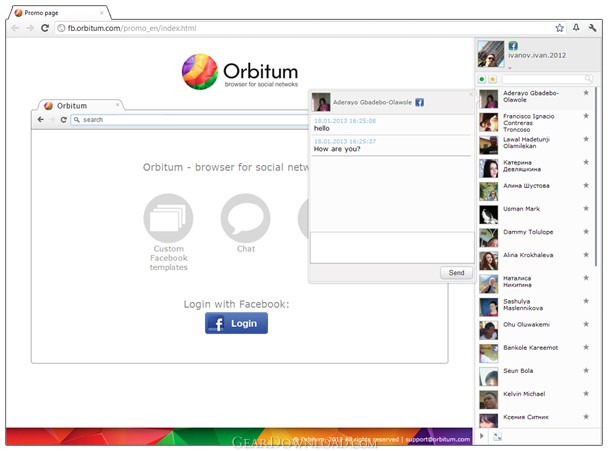Open chat with Alina Krokhaleva

point(535,261)
